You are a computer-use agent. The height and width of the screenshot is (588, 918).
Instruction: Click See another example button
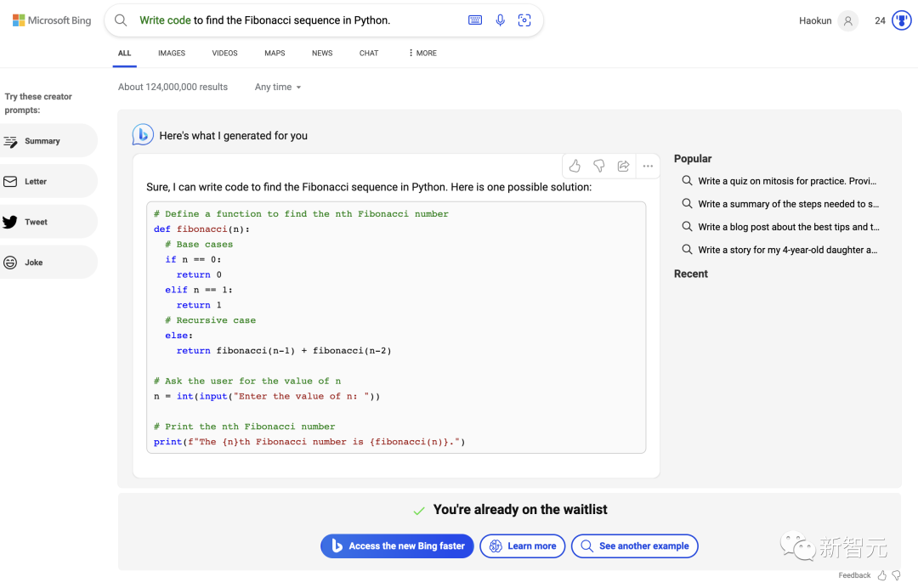[635, 546]
